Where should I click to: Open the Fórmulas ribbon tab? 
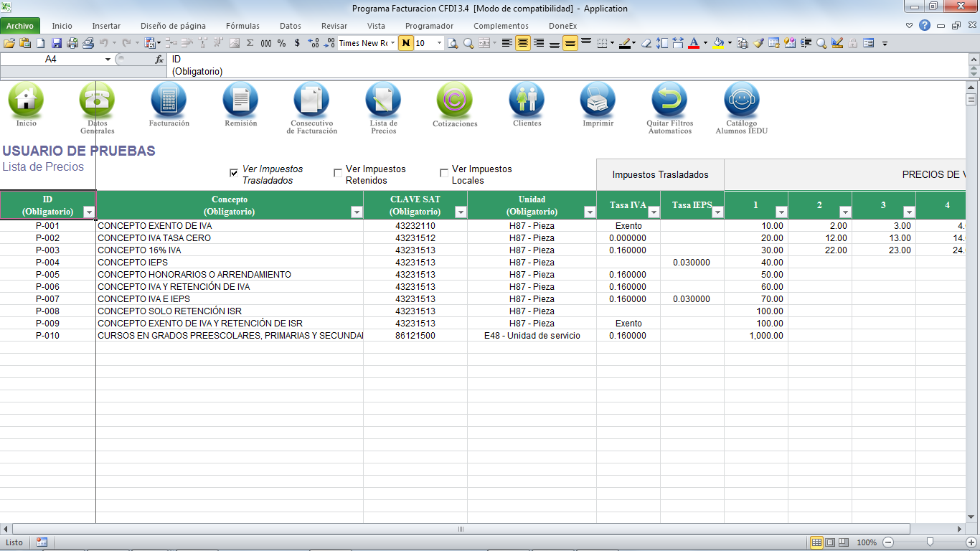[242, 26]
